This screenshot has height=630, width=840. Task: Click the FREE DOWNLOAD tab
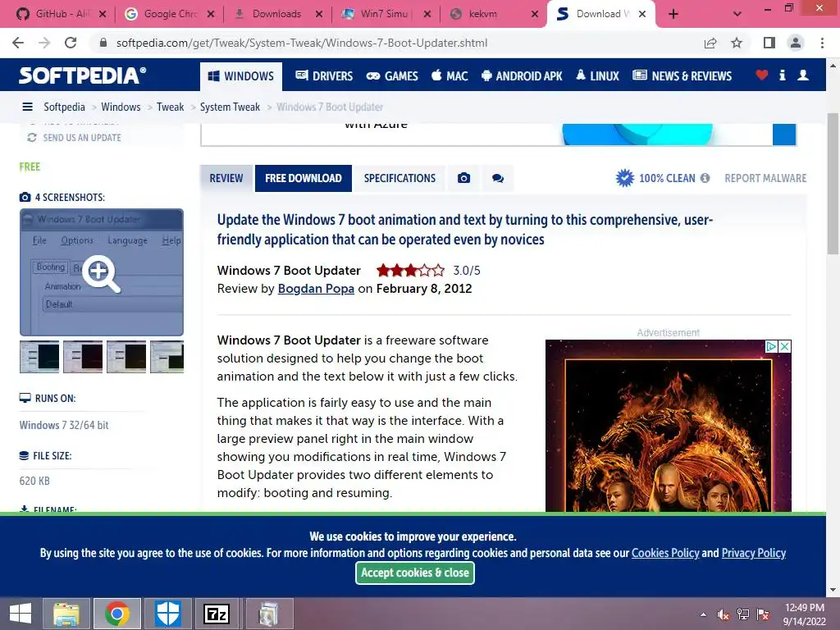tap(304, 178)
